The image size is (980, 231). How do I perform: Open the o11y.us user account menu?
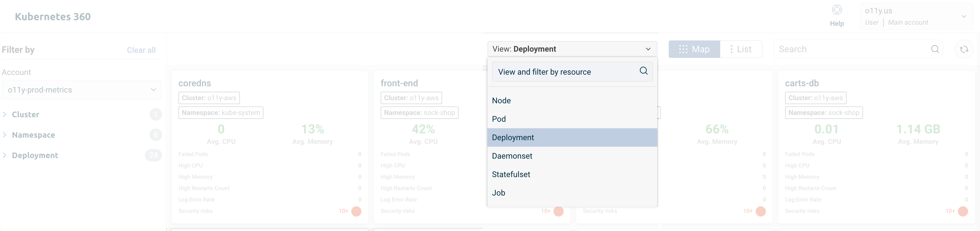coord(916,16)
